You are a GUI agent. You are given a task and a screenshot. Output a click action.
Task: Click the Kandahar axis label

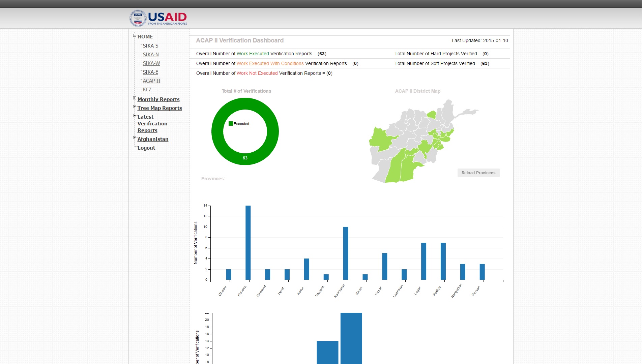click(340, 291)
